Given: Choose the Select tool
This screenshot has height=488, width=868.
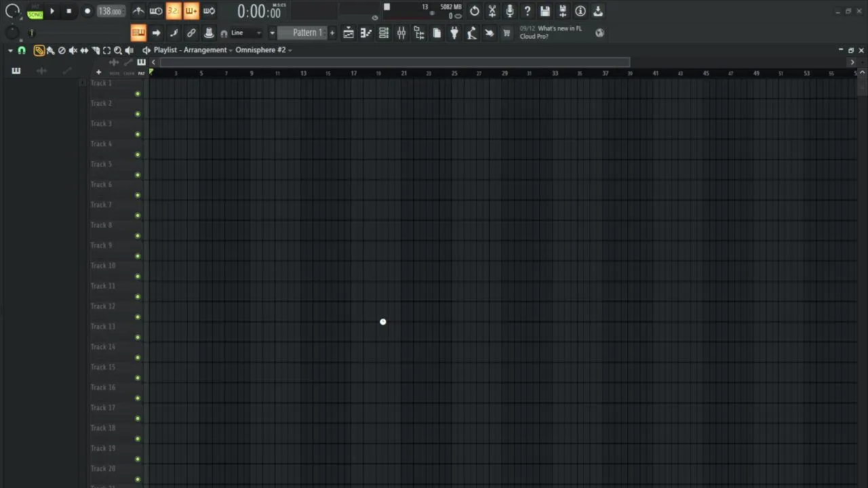Looking at the screenshot, I should [106, 50].
